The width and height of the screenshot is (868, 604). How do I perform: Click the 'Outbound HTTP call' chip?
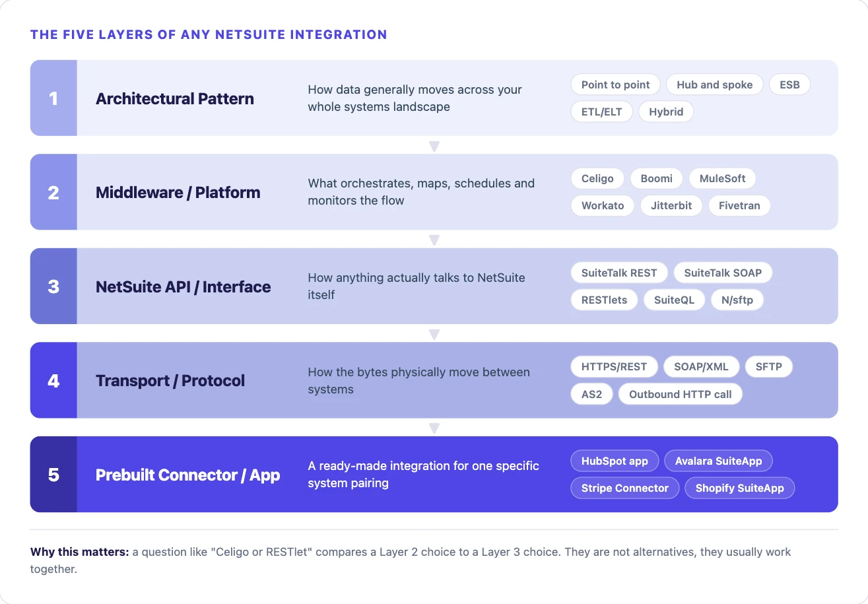681,394
